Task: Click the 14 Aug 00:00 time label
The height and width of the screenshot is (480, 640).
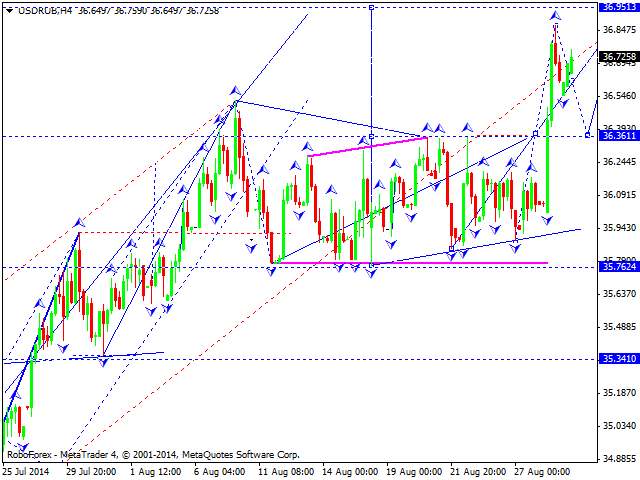Action: click(349, 470)
